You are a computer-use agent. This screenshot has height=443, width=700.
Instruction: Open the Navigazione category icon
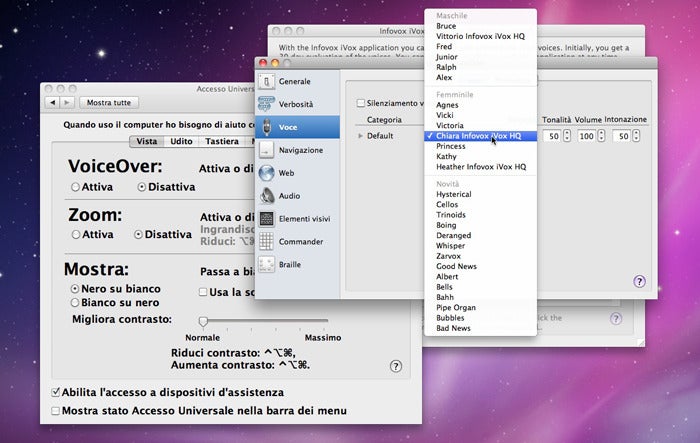267,150
